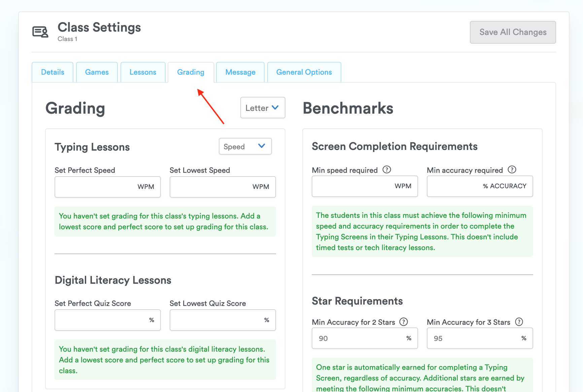Screen dimensions: 583x392
Task: Open the Letter grading format dropdown
Action: (x=263, y=108)
